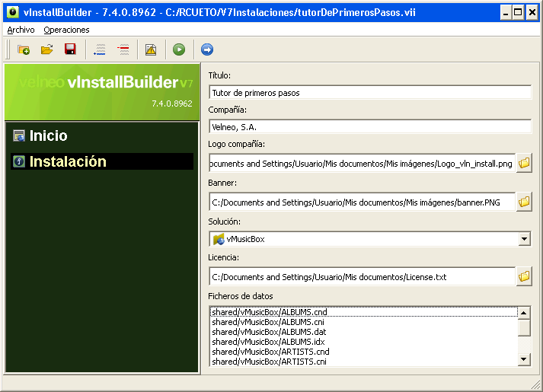Click the add line toolbar icon
This screenshot has height=392, width=543.
(x=100, y=49)
